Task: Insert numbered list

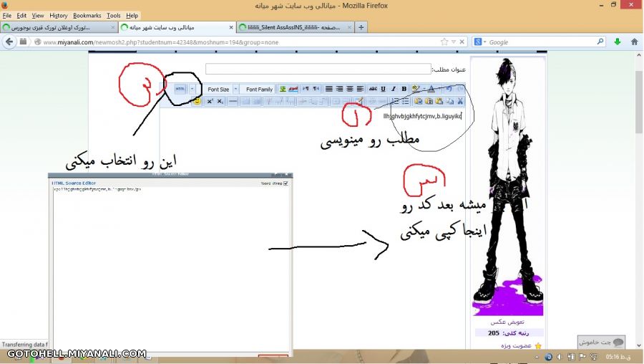Action: 395,101
